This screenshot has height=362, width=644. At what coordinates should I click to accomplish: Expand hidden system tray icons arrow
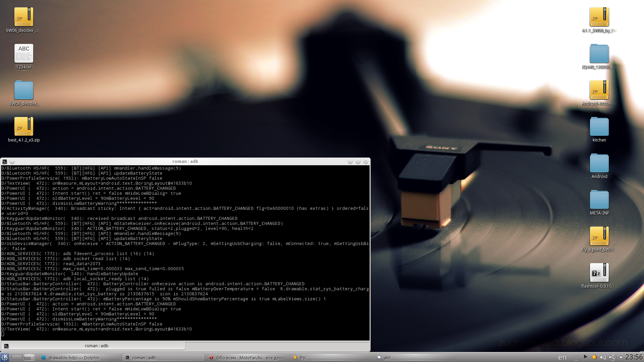point(621,357)
